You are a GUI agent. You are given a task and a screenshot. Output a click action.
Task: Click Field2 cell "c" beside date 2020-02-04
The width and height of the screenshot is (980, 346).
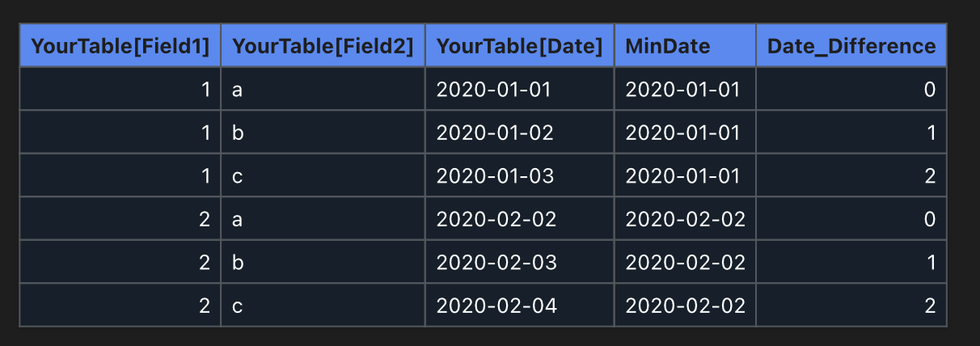pos(237,306)
